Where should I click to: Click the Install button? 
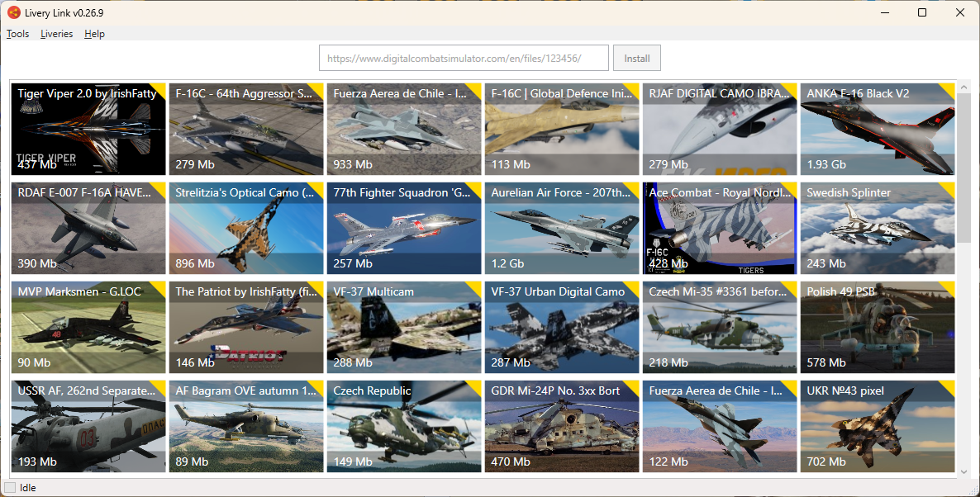click(637, 58)
